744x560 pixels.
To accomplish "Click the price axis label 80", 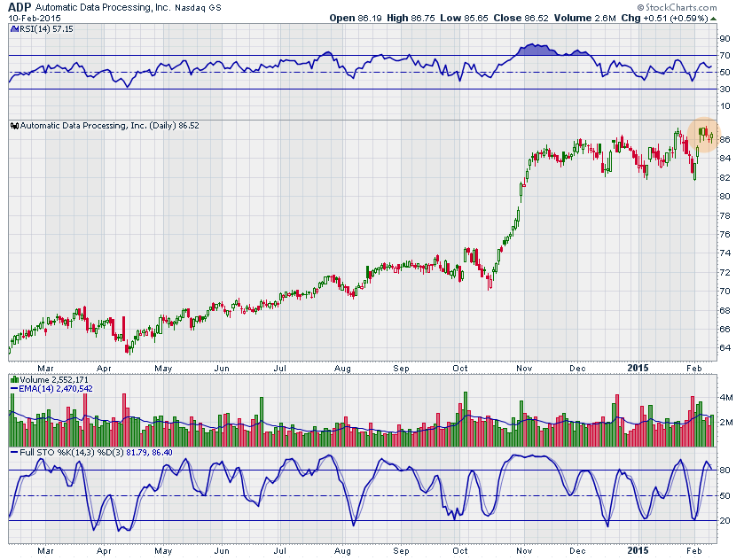I will 725,197.
